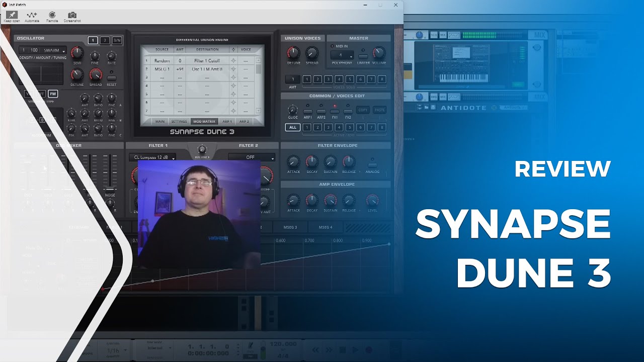Click the MSEG curve end point handle

[x=389, y=244]
